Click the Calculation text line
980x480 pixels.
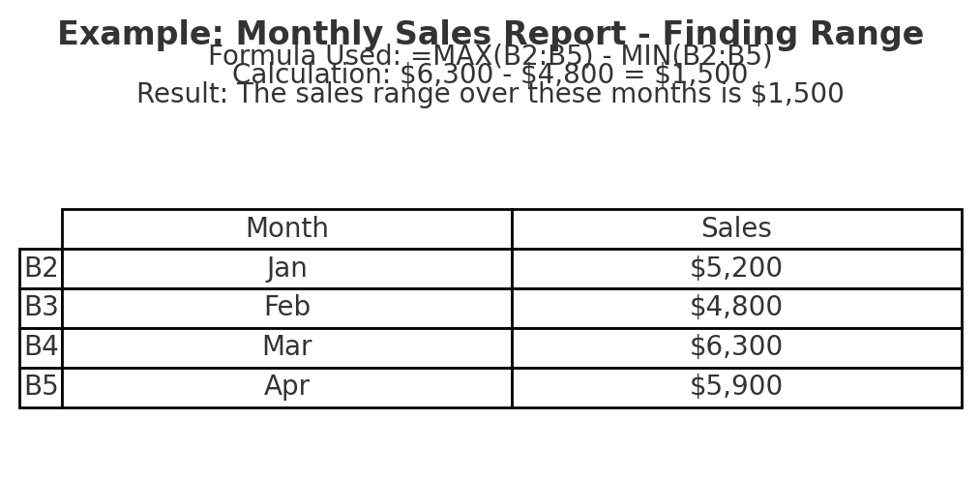pyautogui.click(x=490, y=75)
